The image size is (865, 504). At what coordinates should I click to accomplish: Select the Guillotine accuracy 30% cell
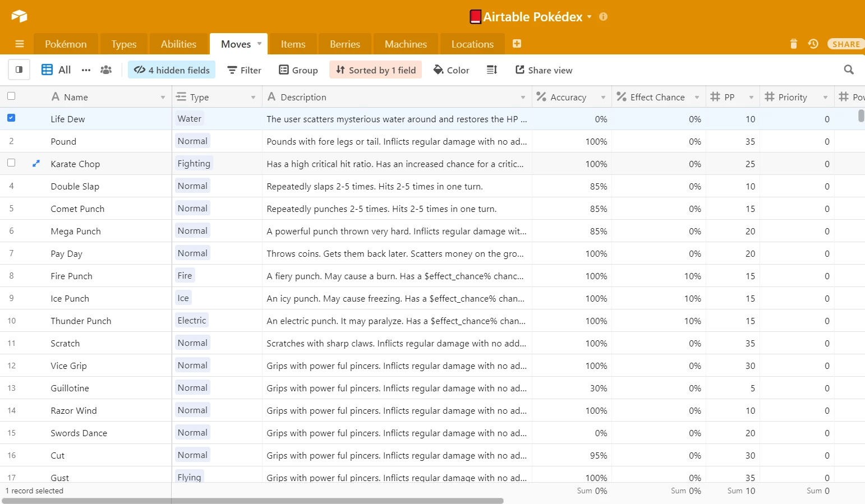[x=572, y=388]
